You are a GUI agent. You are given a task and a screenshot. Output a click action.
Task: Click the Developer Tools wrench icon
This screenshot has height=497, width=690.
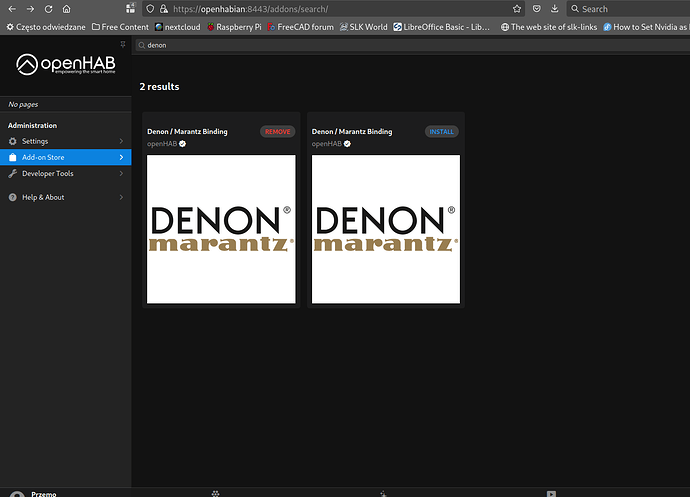13,173
